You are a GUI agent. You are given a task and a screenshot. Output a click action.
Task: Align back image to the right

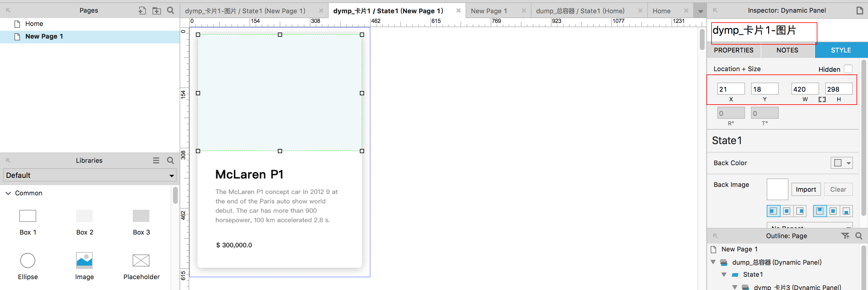[x=800, y=211]
